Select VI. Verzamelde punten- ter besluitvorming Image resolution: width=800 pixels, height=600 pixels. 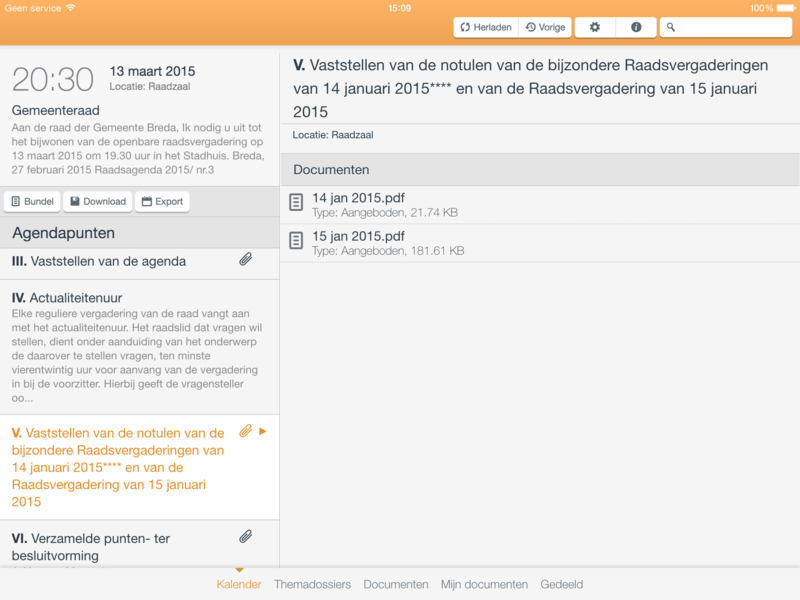(x=139, y=545)
